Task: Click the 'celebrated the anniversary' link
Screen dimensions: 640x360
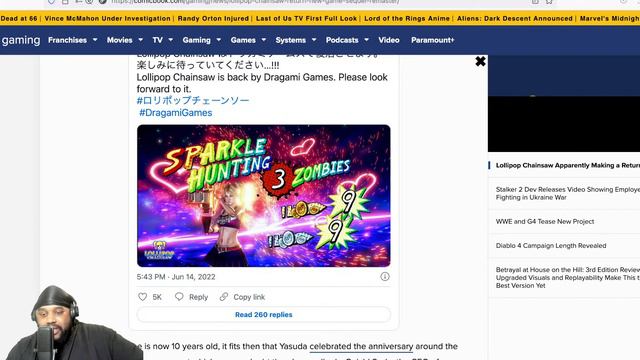Action: (x=361, y=347)
